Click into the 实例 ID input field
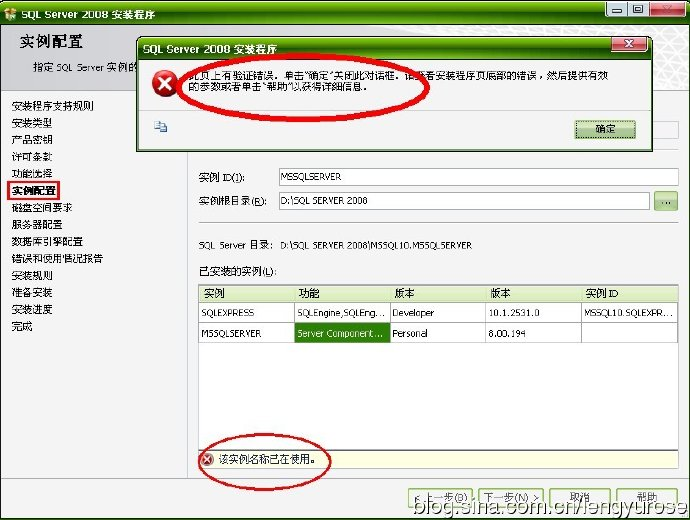 tap(478, 177)
